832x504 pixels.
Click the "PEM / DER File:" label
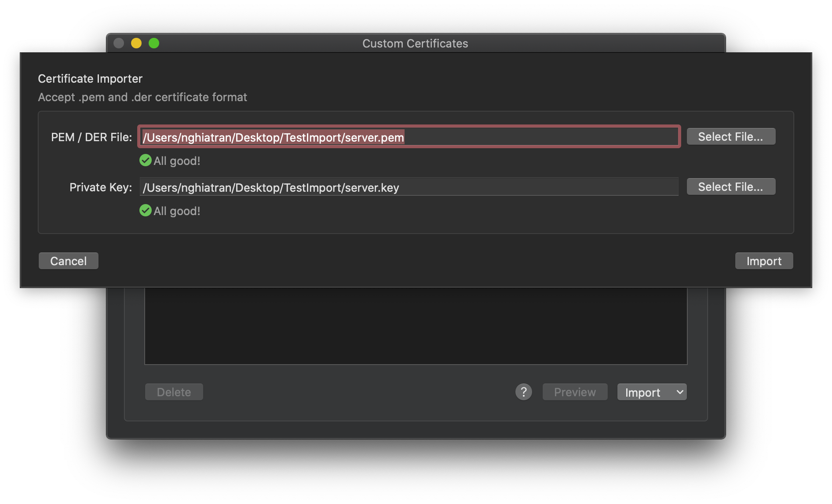(91, 137)
